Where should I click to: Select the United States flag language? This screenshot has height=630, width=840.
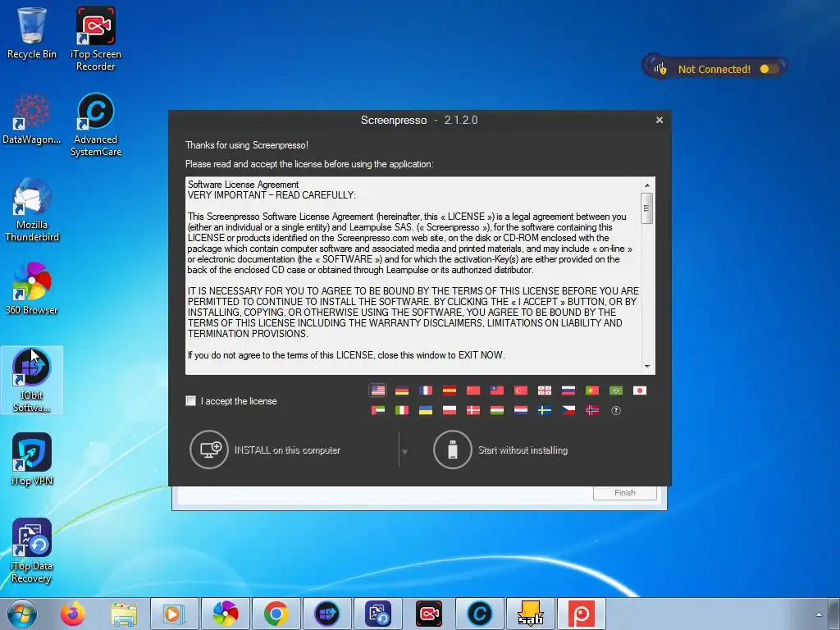tap(377, 390)
